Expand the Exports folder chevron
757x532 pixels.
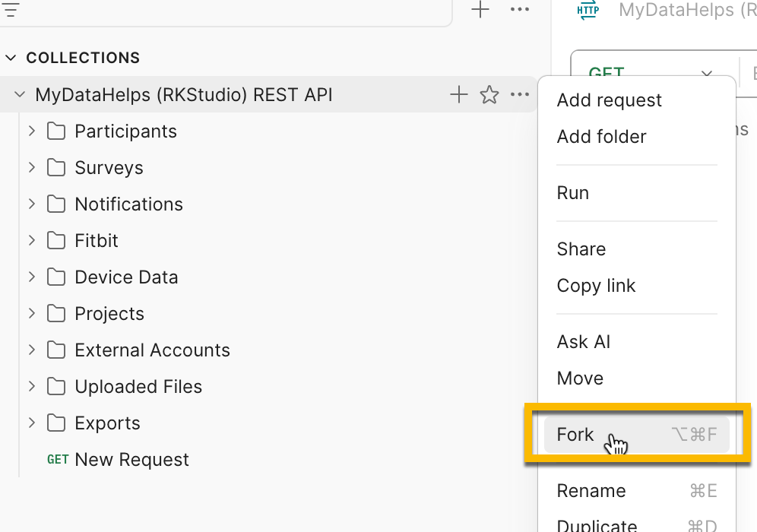pos(32,423)
